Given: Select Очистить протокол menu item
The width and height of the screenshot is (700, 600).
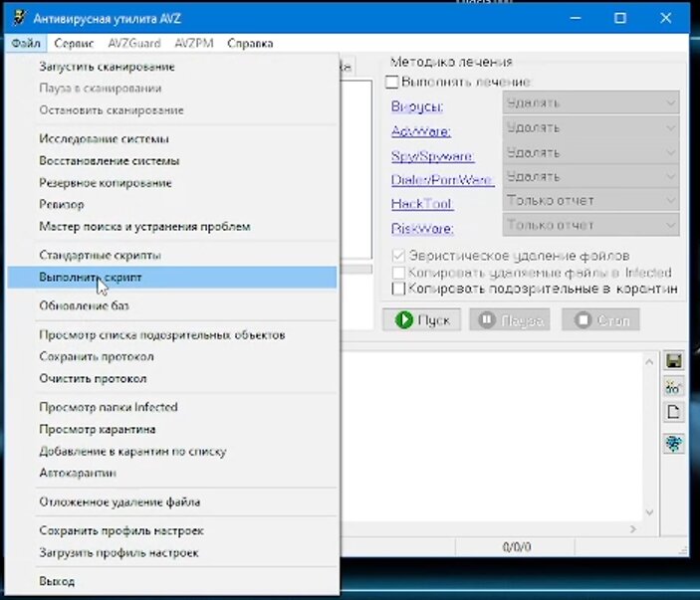Looking at the screenshot, I should 172,379.
